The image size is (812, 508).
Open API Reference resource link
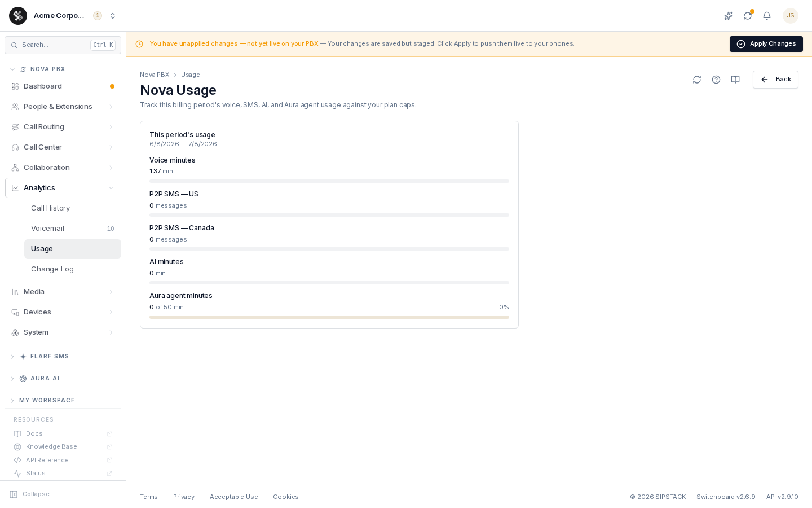click(x=63, y=461)
